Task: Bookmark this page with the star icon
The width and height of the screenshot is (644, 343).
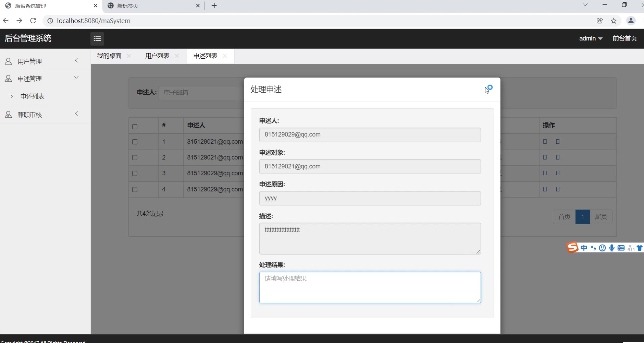Action: point(614,21)
